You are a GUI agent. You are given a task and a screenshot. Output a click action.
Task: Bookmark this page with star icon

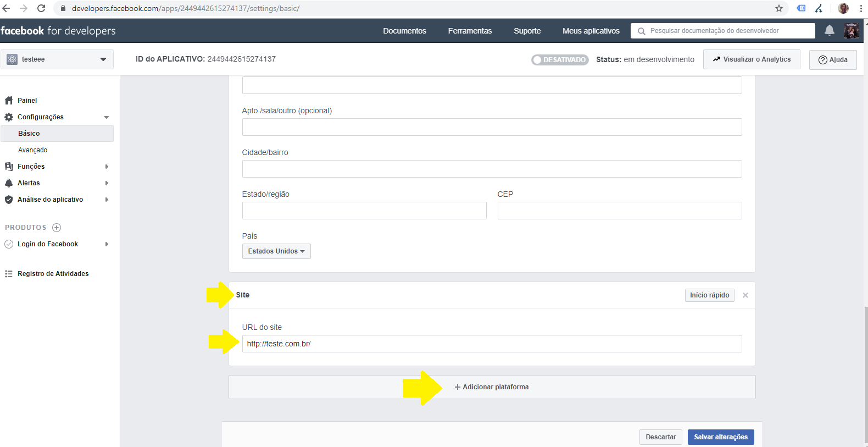[779, 8]
